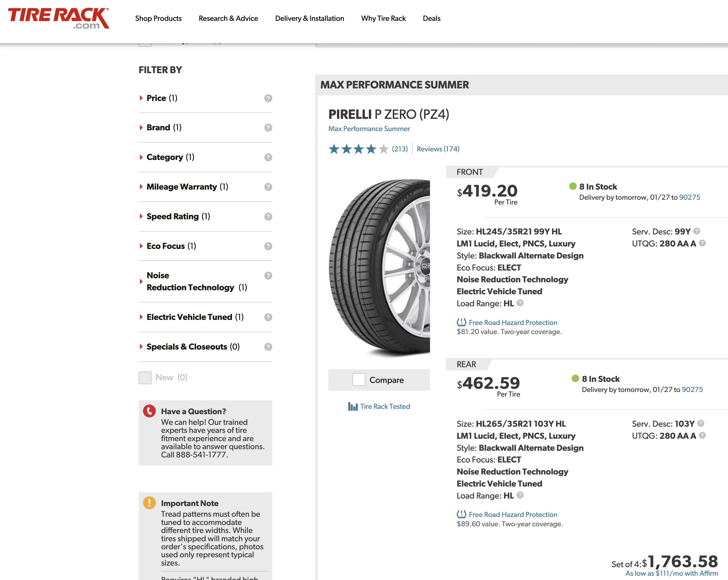
Task: Click the Reviews (174) link
Action: coord(438,148)
